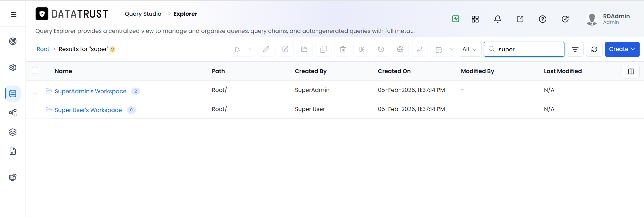Image resolution: width=644 pixels, height=217 pixels.
Task: Open the monitor settings icon in sidebar
Action: click(13, 177)
